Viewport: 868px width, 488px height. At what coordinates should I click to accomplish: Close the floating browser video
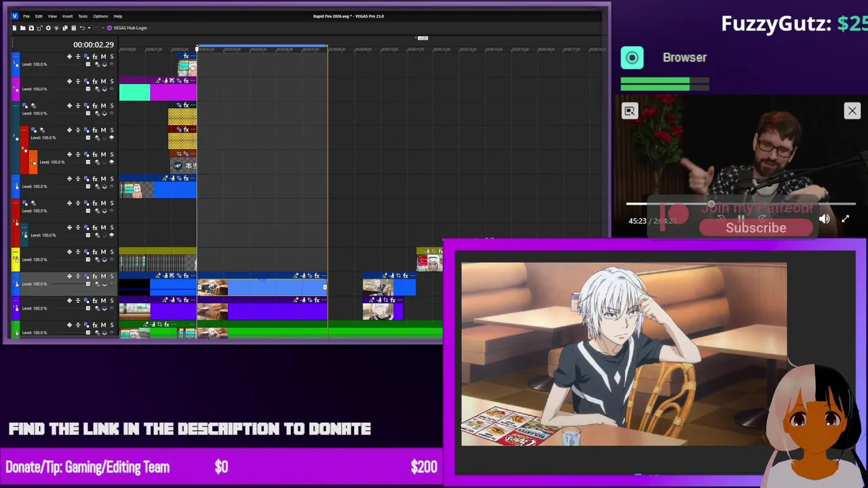click(852, 110)
